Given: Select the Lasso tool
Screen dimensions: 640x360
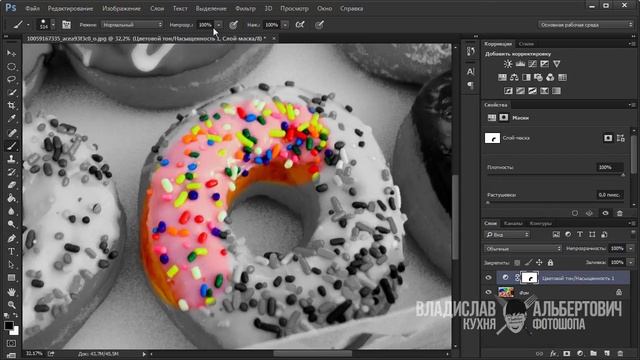Looking at the screenshot, I should click(11, 80).
